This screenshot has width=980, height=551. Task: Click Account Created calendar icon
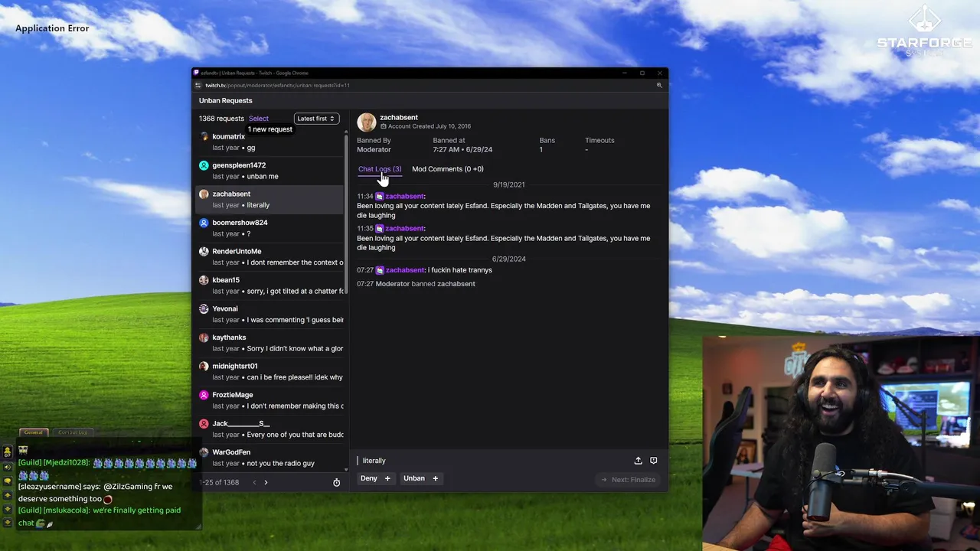(384, 126)
